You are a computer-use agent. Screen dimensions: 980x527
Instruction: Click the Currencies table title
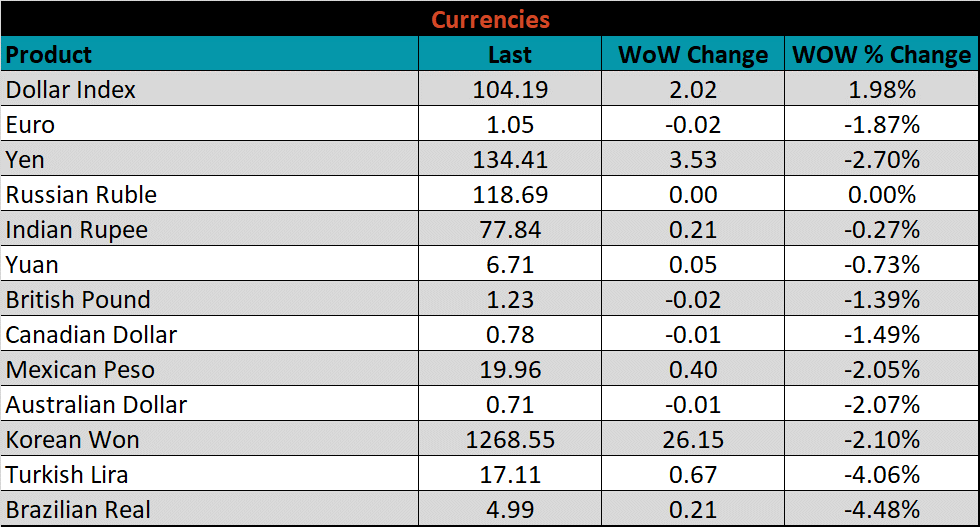pyautogui.click(x=490, y=19)
